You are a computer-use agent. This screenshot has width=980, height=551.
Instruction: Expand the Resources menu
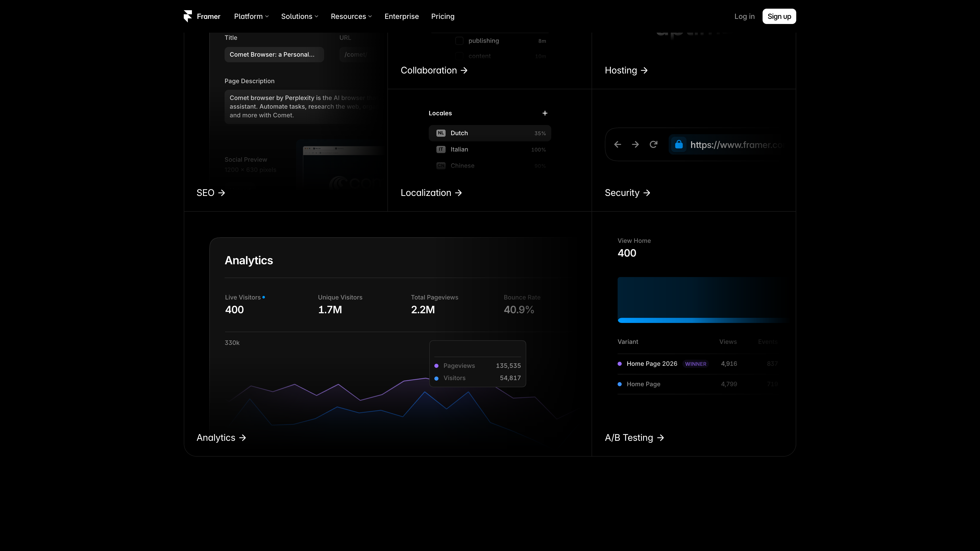click(x=351, y=16)
